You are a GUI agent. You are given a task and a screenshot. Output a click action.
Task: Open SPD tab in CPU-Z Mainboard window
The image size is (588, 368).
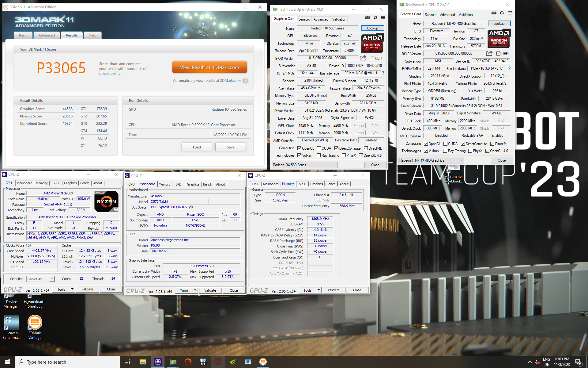tap(178, 184)
